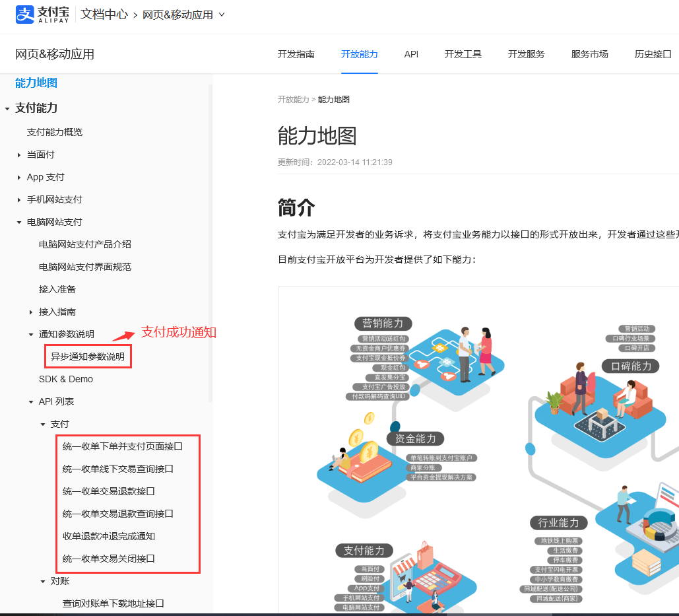Open the API tab

[x=411, y=54]
